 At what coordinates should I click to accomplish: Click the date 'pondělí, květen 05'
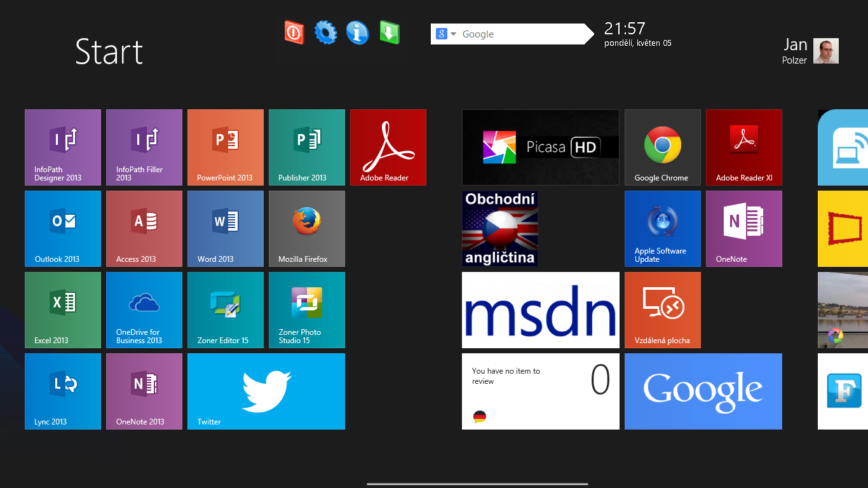click(637, 43)
